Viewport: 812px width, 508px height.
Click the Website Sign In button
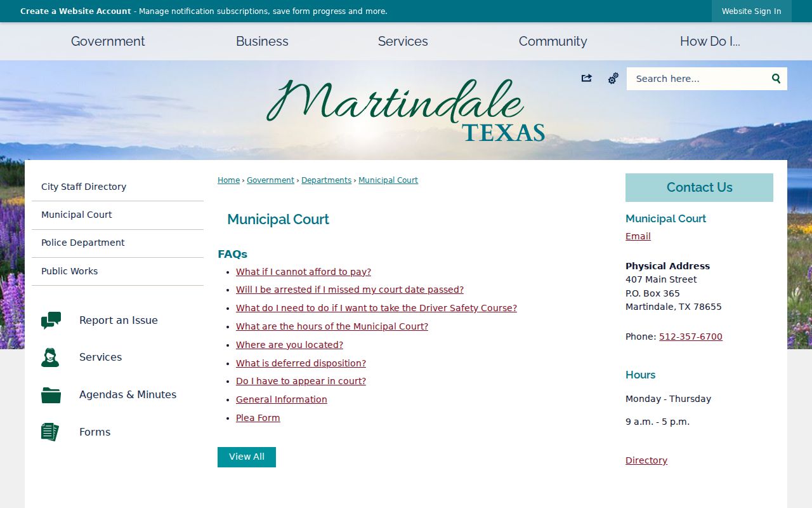point(751,11)
